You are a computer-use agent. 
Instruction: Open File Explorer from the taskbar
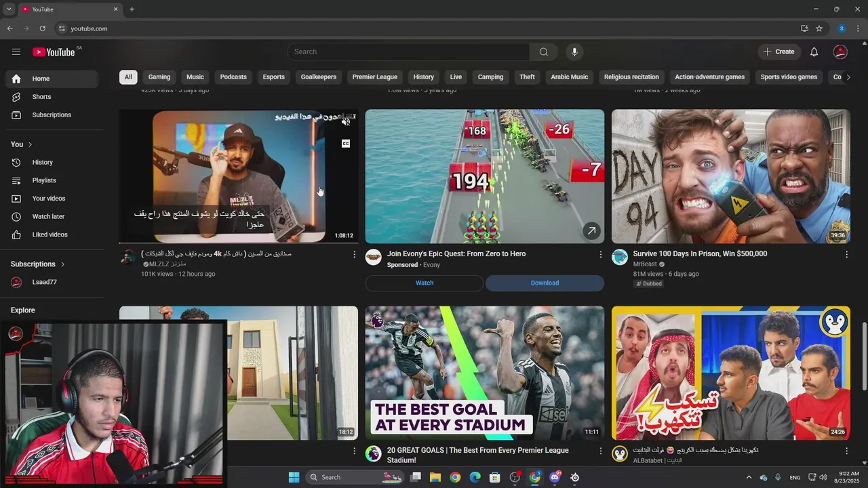pyautogui.click(x=435, y=478)
